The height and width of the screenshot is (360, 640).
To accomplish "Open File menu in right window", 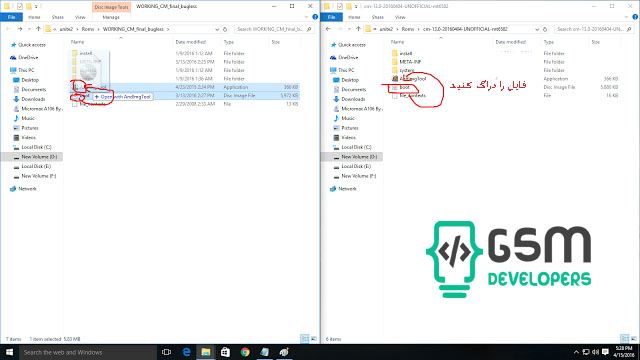I will coord(331,17).
